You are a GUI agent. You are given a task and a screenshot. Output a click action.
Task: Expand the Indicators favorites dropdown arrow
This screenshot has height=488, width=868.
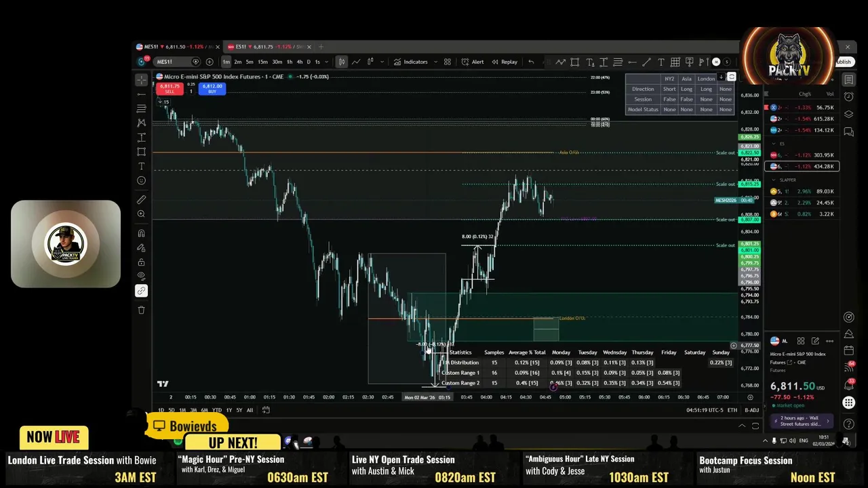435,62
